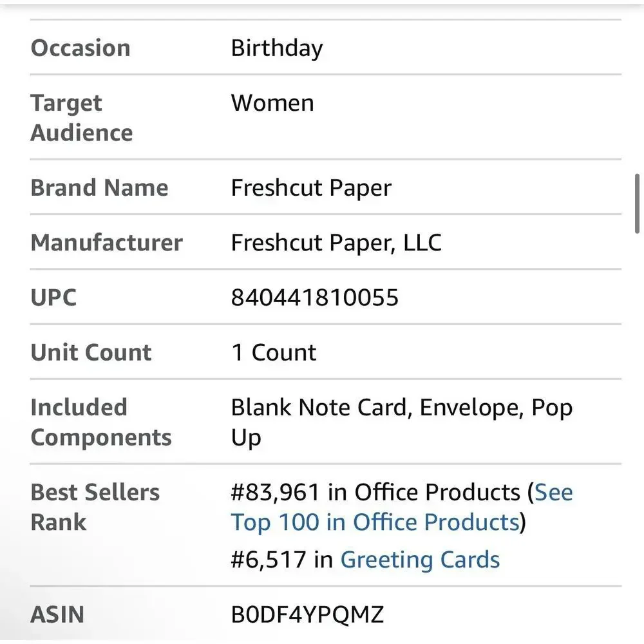This screenshot has width=644, height=644.
Task: Click the Manufacturer value Freshcut Paper, LLC
Action: 336,242
